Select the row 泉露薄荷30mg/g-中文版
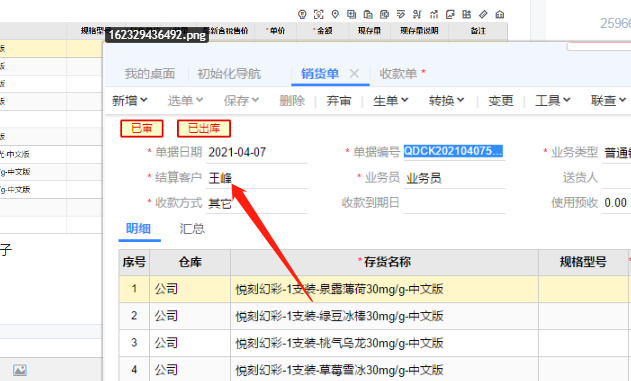Viewport: 631px width, 381px height. click(x=339, y=289)
